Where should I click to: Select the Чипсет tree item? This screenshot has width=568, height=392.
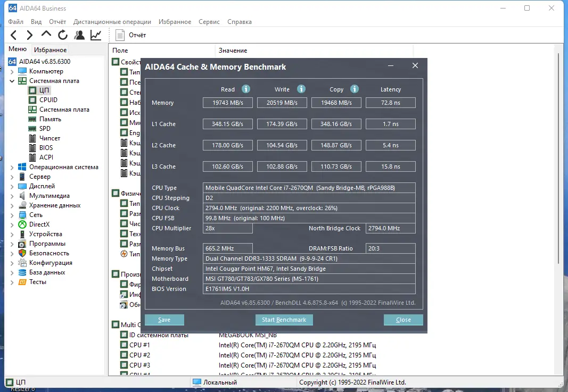point(50,138)
